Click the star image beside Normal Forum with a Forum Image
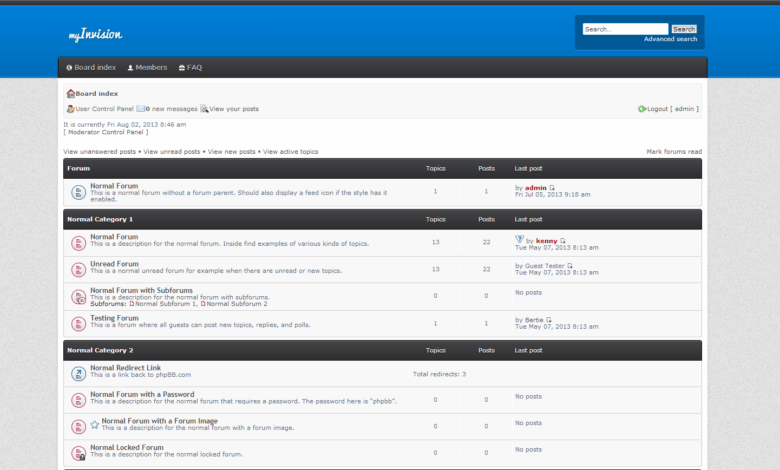Viewport: 780px width, 470px height. pyautogui.click(x=95, y=425)
